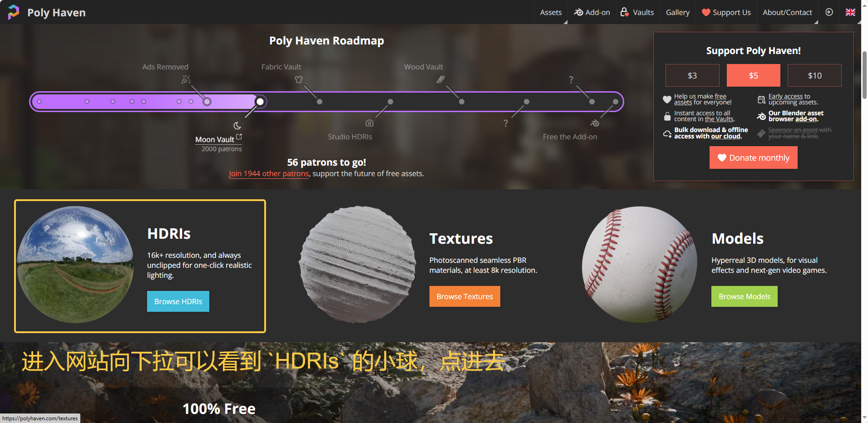Click the padlock icon beside Instant access
This screenshot has width=868, height=423.
coord(667,116)
